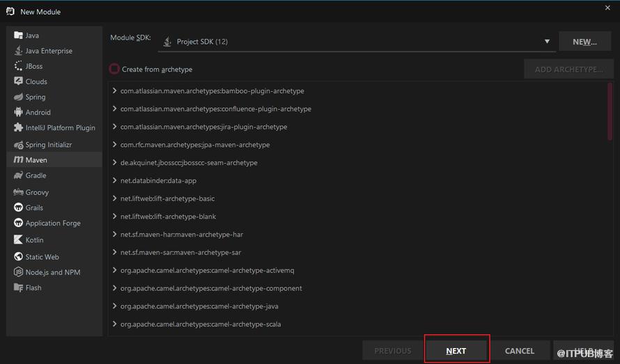Select Maven module type label
The width and height of the screenshot is (620, 364).
pyautogui.click(x=36, y=160)
